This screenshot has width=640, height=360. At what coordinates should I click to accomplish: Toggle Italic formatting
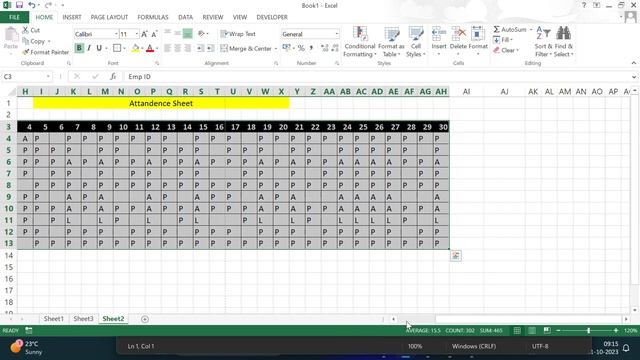click(x=89, y=48)
